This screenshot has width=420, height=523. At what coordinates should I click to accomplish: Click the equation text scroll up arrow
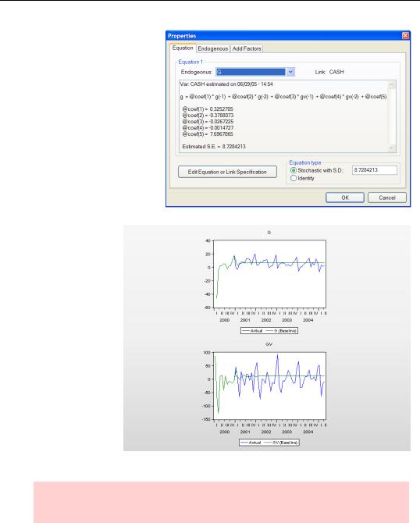pyautogui.click(x=392, y=85)
